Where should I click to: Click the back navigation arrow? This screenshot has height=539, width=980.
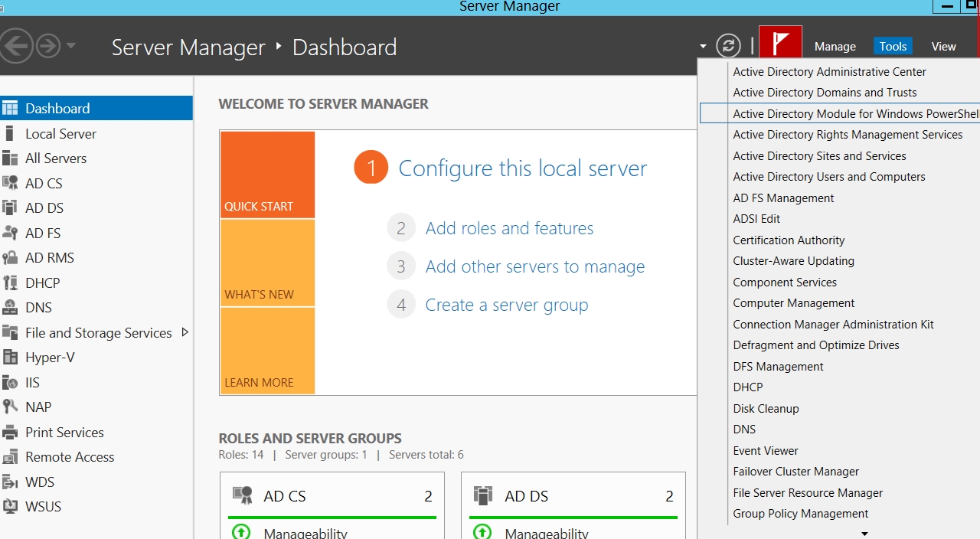(x=16, y=46)
